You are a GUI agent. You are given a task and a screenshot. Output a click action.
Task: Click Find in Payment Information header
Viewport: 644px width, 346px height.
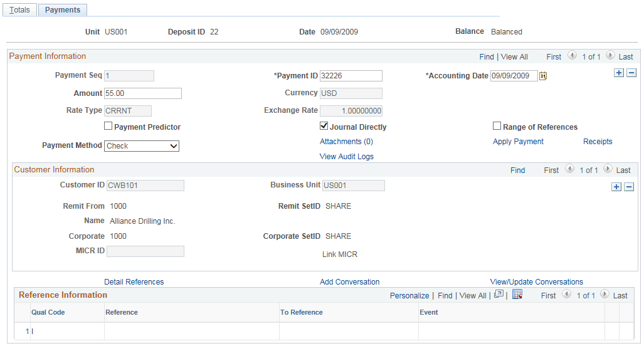(487, 57)
